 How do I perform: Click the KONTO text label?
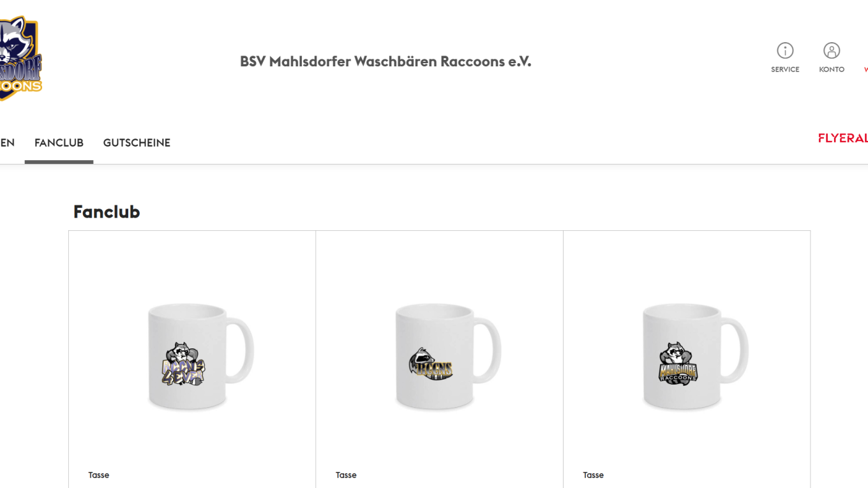(x=832, y=70)
